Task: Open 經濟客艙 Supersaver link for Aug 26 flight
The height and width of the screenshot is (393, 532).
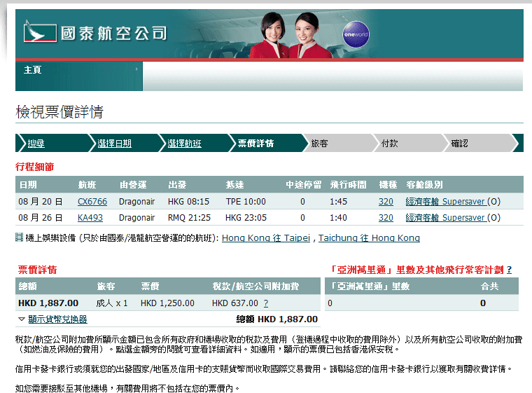Action: (445, 218)
